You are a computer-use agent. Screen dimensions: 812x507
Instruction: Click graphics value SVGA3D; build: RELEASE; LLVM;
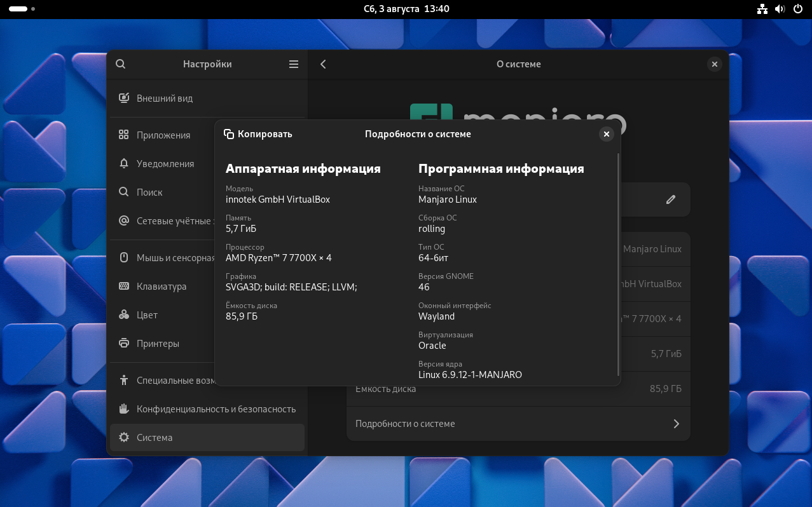291,287
